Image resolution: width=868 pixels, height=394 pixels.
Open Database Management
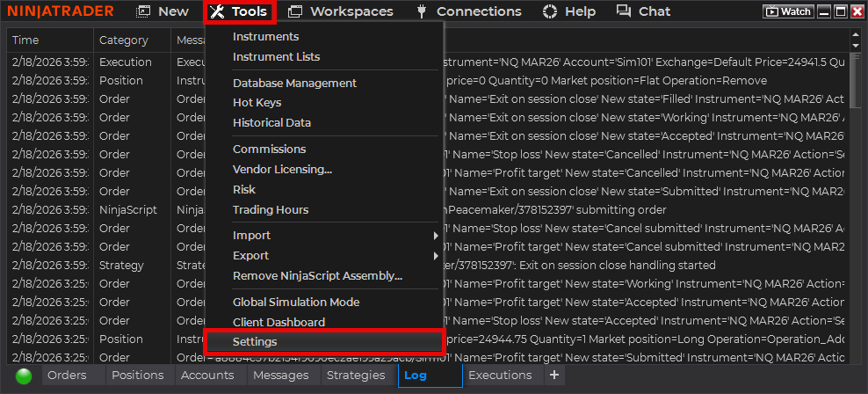point(294,84)
